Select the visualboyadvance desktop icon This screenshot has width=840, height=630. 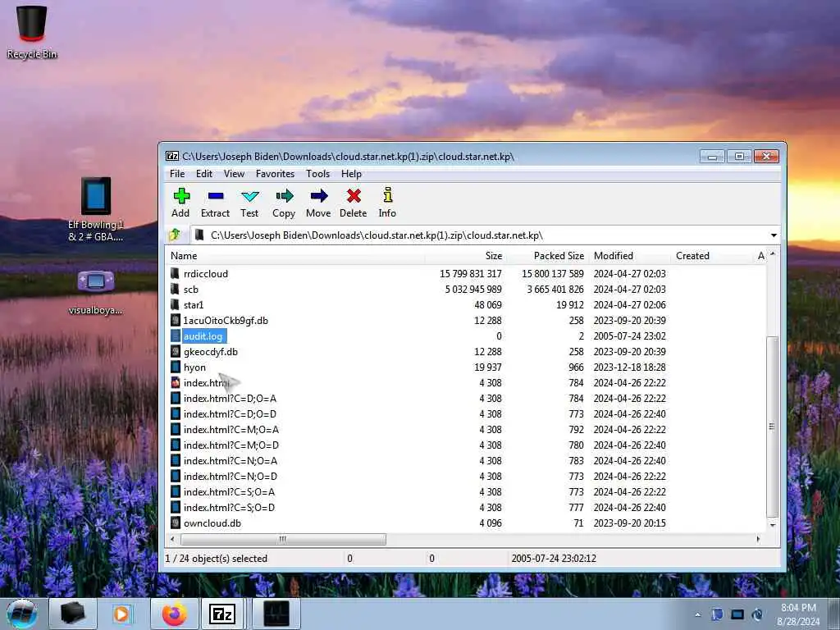coord(96,293)
